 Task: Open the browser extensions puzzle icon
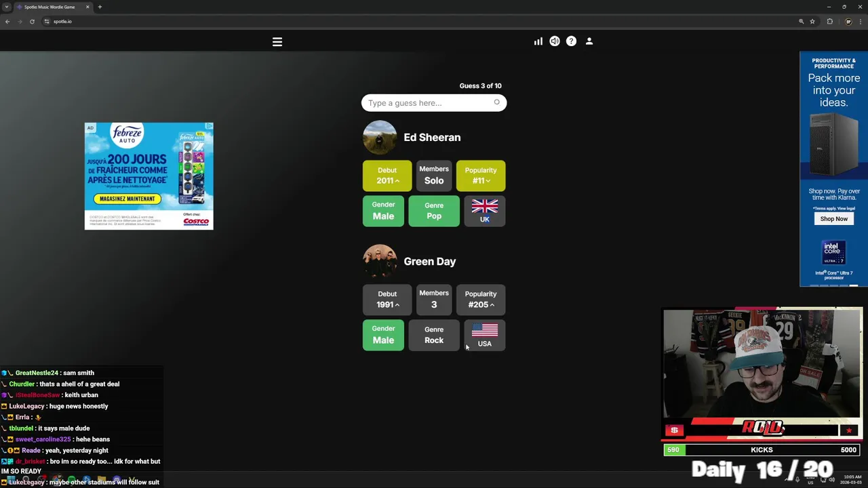pos(829,22)
